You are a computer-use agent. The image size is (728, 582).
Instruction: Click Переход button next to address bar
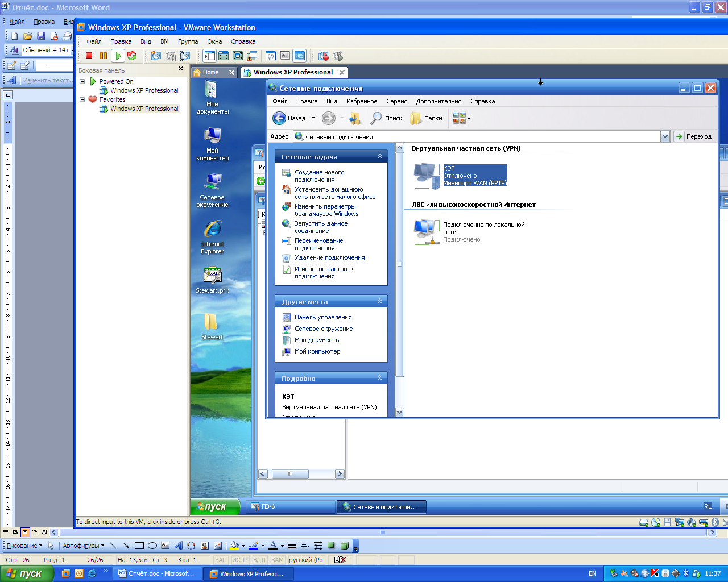693,136
